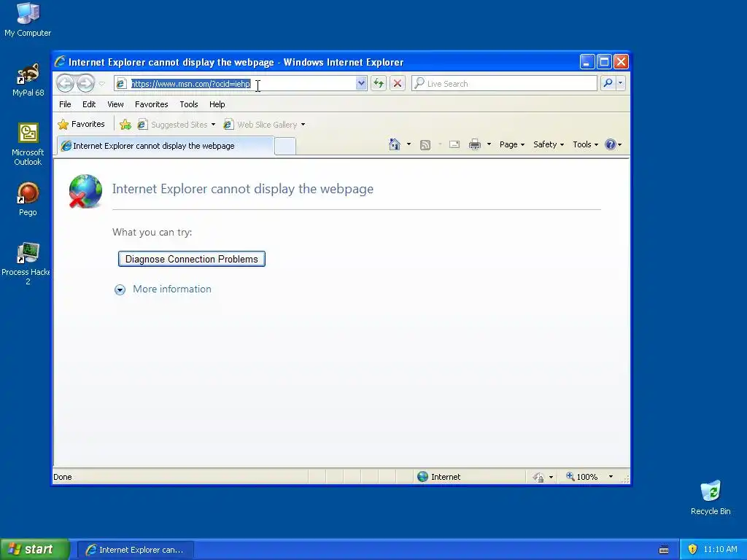The height and width of the screenshot is (560, 747).
Task: Expand the More information section arrow
Action: point(120,289)
